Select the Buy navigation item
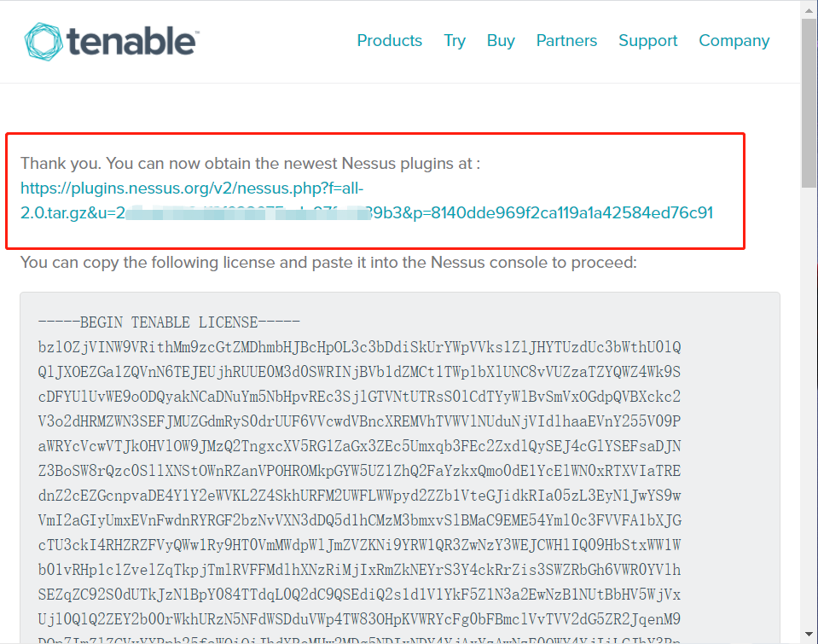The image size is (818, 644). point(501,41)
